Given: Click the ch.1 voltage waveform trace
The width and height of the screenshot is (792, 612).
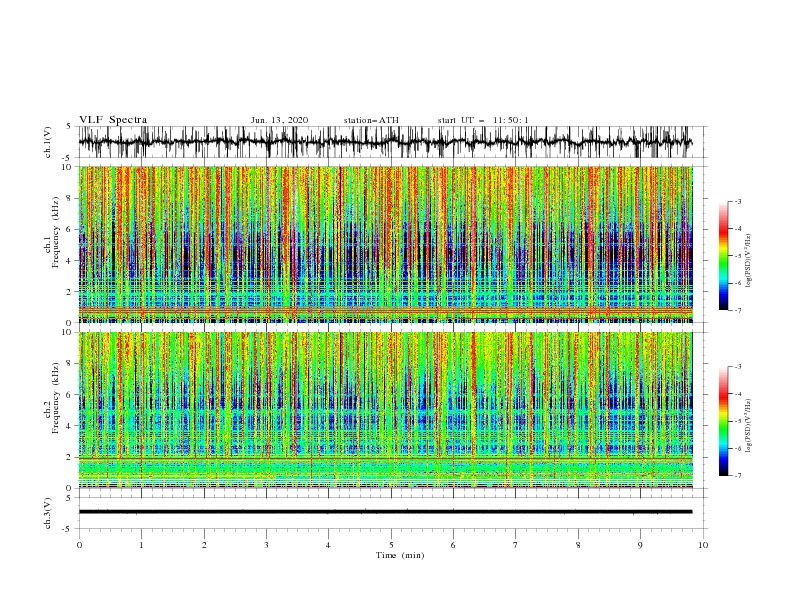Looking at the screenshot, I should coord(385,142).
